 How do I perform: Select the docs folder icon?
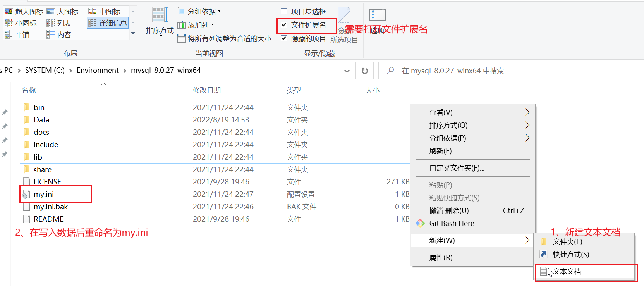[x=26, y=132]
